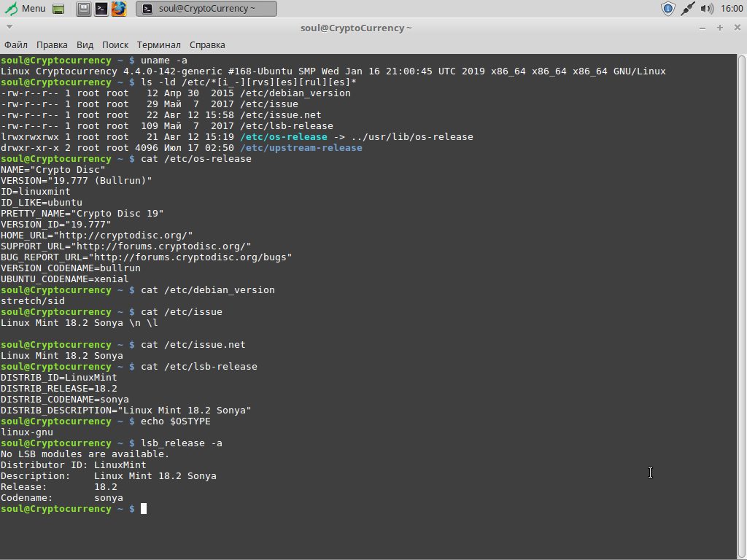Click the NAME="Crypto Disc" line
The width and height of the screenshot is (747, 560).
[53, 170]
